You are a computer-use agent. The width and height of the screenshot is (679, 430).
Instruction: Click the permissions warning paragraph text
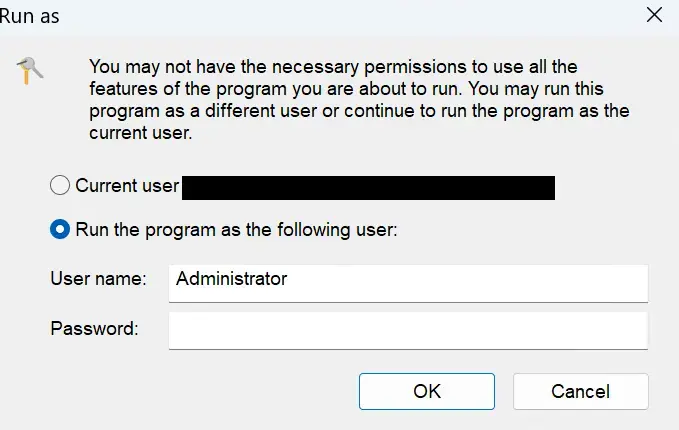click(x=358, y=99)
